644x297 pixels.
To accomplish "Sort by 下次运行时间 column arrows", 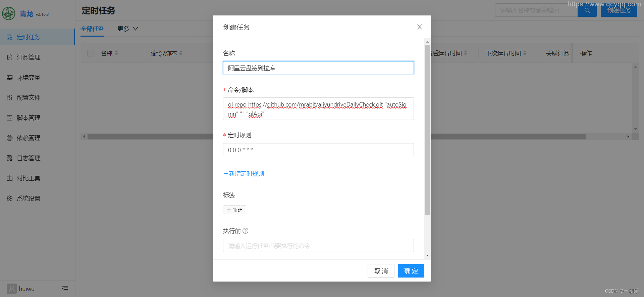I will click(525, 53).
